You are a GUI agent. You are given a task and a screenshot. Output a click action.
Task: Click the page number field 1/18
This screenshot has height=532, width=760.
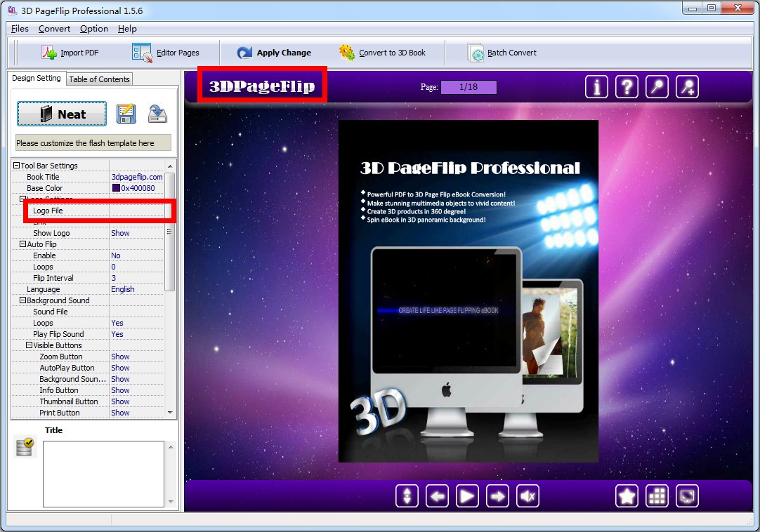(469, 87)
